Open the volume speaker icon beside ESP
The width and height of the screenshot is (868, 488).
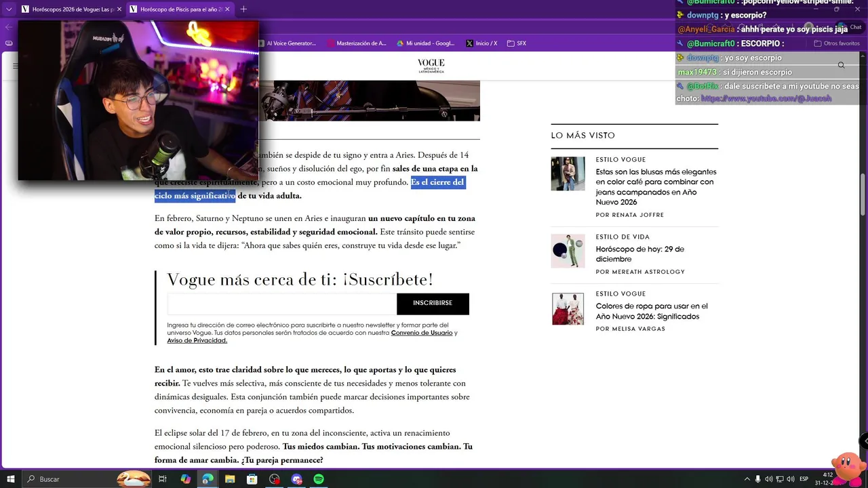(790, 479)
